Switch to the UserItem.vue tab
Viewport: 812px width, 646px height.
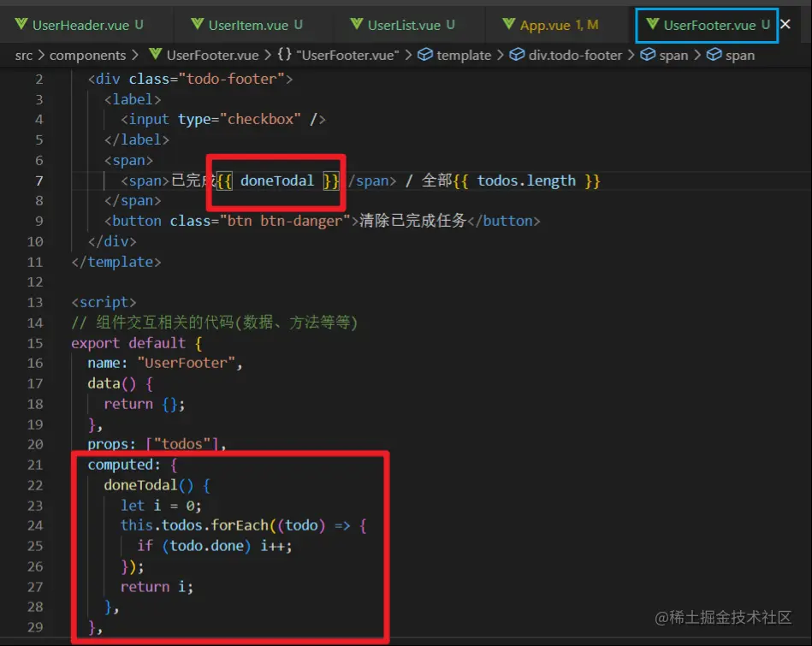coord(247,25)
